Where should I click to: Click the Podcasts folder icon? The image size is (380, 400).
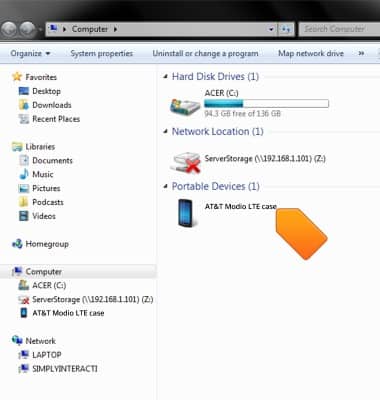(24, 202)
